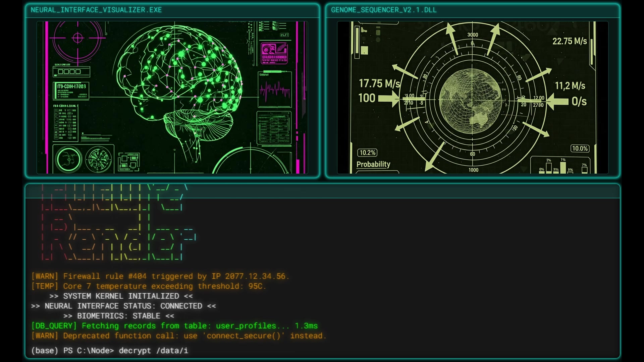
Task: Click the magenta device card widget
Action: point(274,53)
